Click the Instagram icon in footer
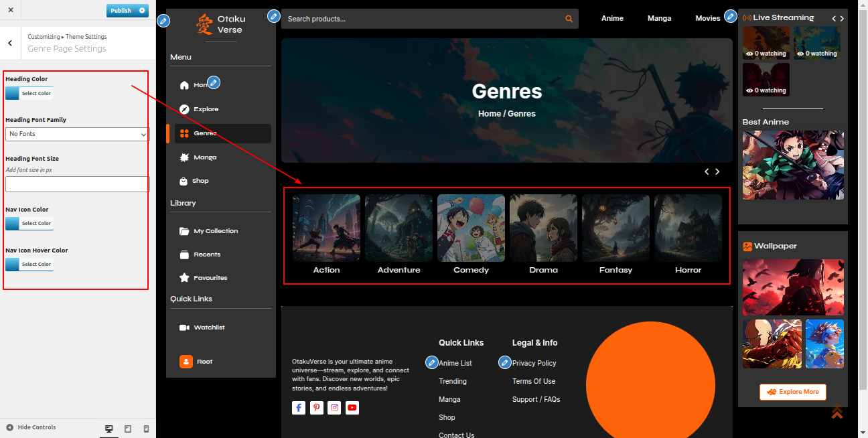The height and width of the screenshot is (438, 868). pos(334,407)
